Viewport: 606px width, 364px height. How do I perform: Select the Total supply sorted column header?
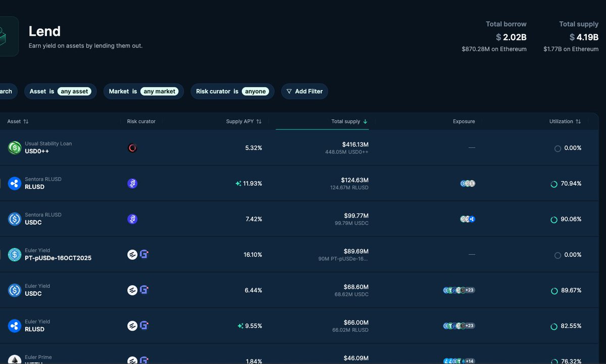(348, 121)
